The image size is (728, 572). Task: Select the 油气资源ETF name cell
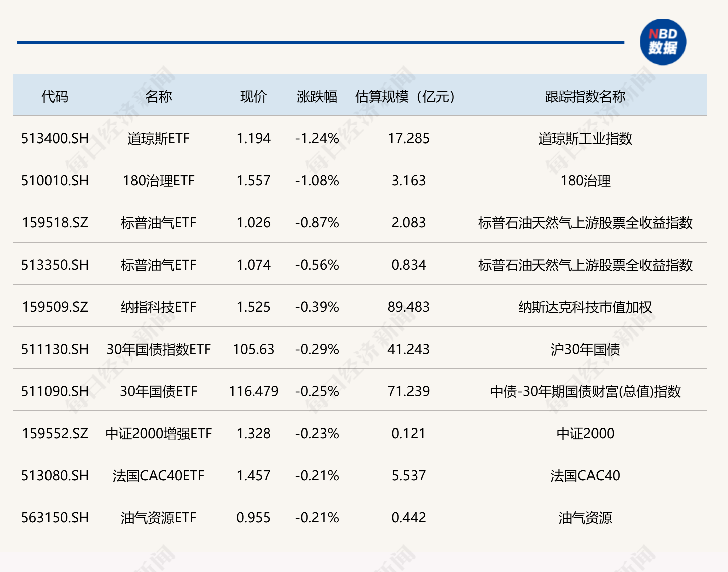[158, 518]
